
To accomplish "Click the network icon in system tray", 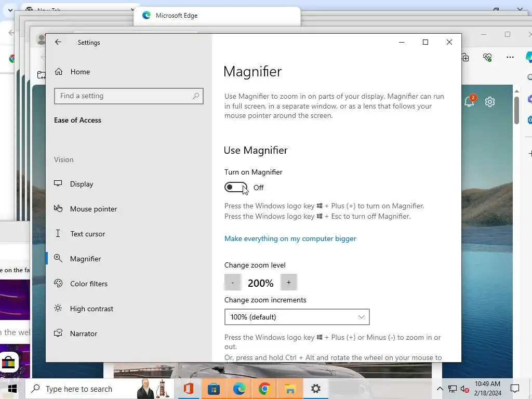I will pyautogui.click(x=453, y=389).
